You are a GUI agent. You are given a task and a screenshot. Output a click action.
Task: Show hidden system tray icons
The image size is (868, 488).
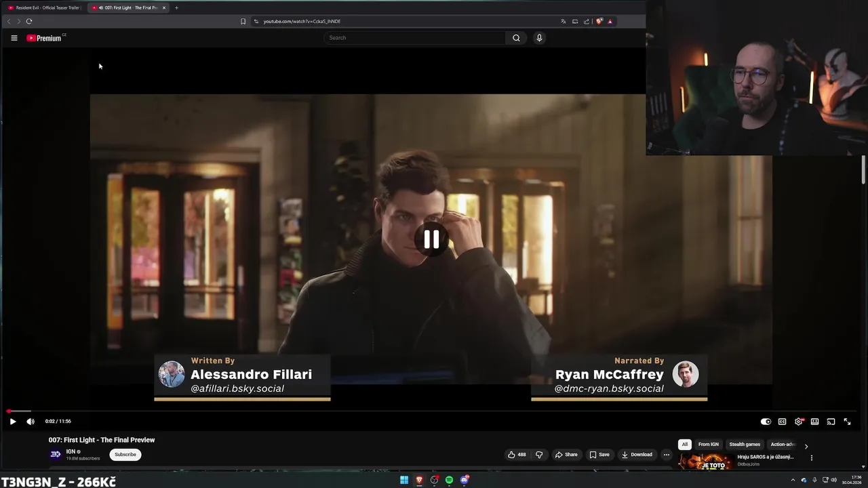(793, 480)
